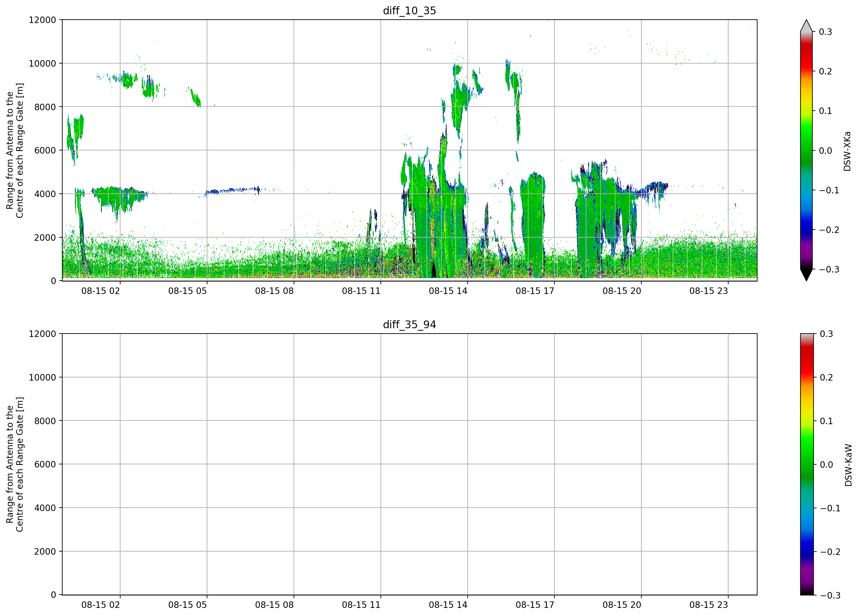The height and width of the screenshot is (616, 859).
Task: Click the DSW-KaW colorbar label
Action: tap(848, 465)
